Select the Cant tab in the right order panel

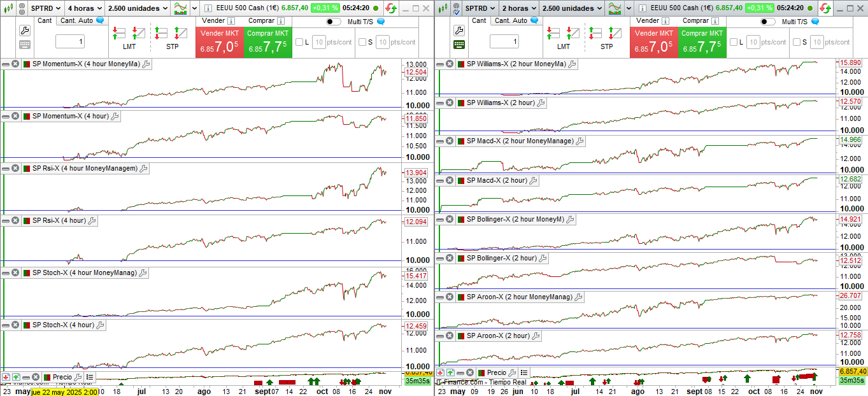click(x=479, y=20)
